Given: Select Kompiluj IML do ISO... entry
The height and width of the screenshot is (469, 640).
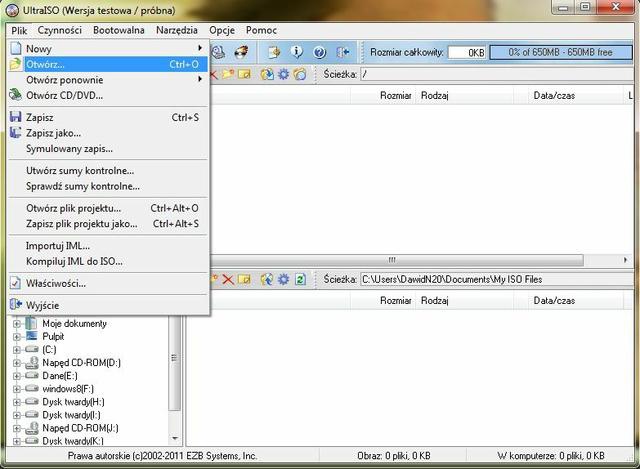Looking at the screenshot, I should coord(108,261).
